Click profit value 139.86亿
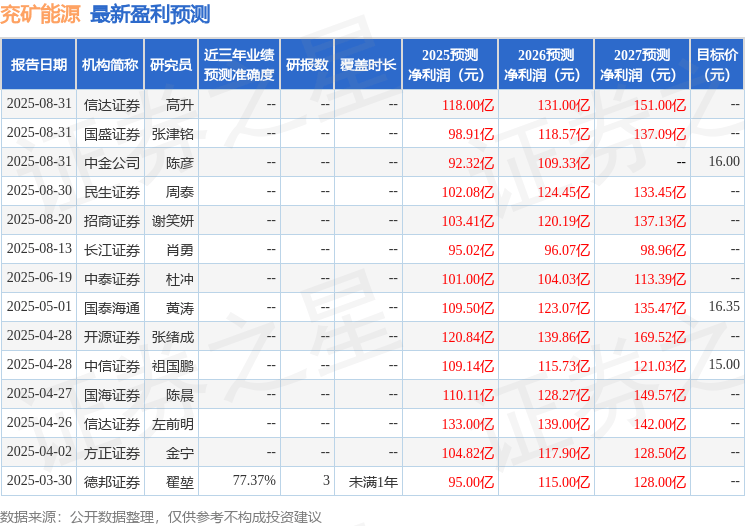The width and height of the screenshot is (745, 526). tap(564, 337)
